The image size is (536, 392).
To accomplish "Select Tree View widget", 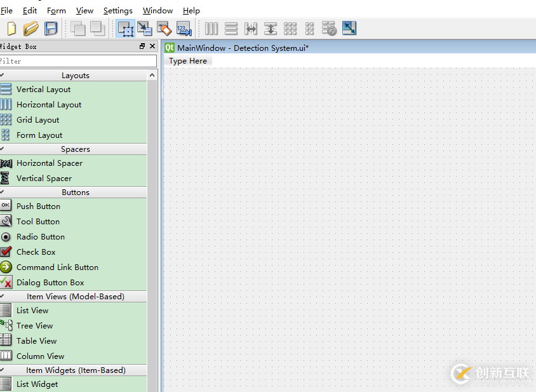I will [x=74, y=326].
